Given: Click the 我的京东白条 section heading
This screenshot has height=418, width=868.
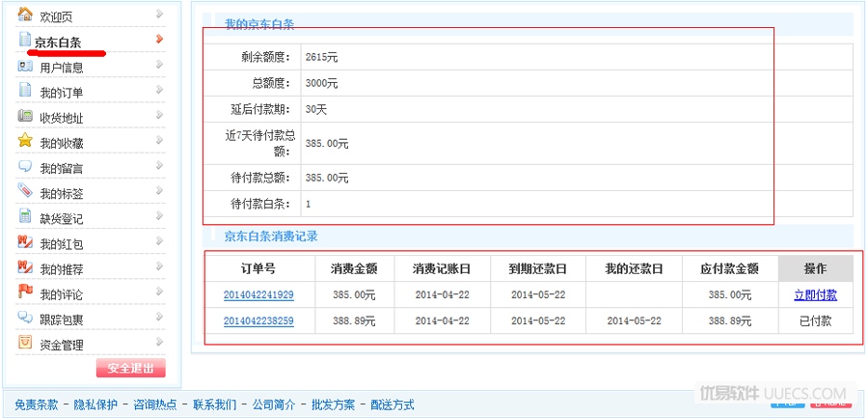Looking at the screenshot, I should (x=259, y=24).
